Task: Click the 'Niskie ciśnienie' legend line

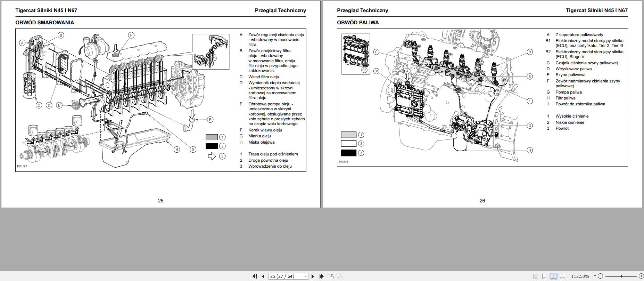Action: pos(570,122)
